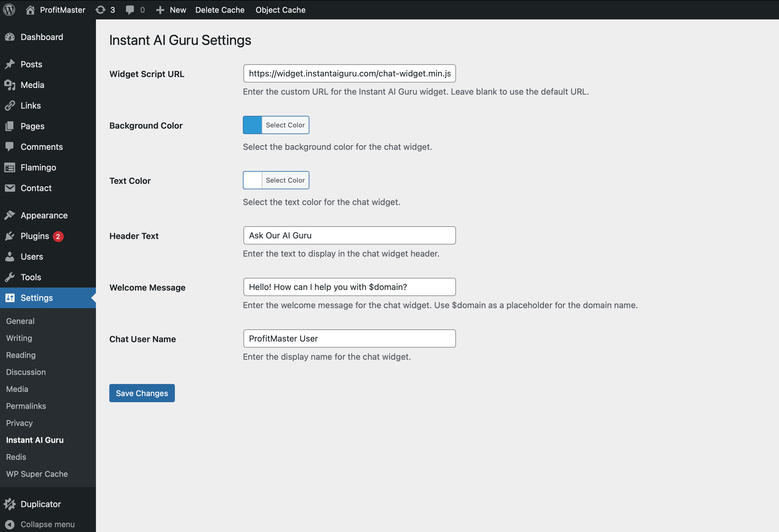This screenshot has height=532, width=779.
Task: Click the Save Changes button
Action: (x=142, y=393)
